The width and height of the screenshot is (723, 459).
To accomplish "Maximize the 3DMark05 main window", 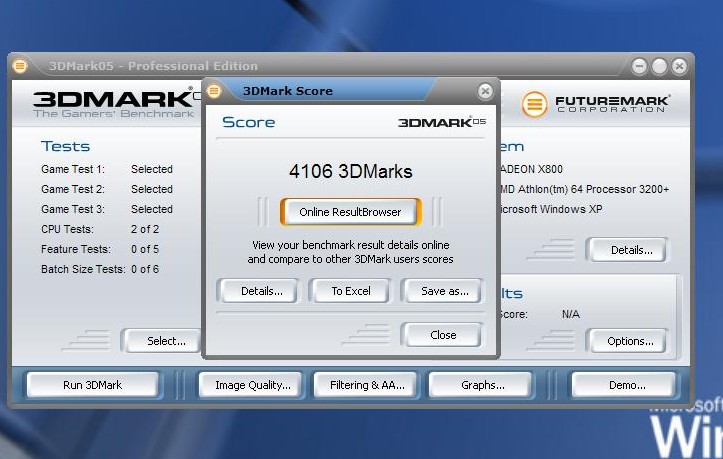I will 659,67.
